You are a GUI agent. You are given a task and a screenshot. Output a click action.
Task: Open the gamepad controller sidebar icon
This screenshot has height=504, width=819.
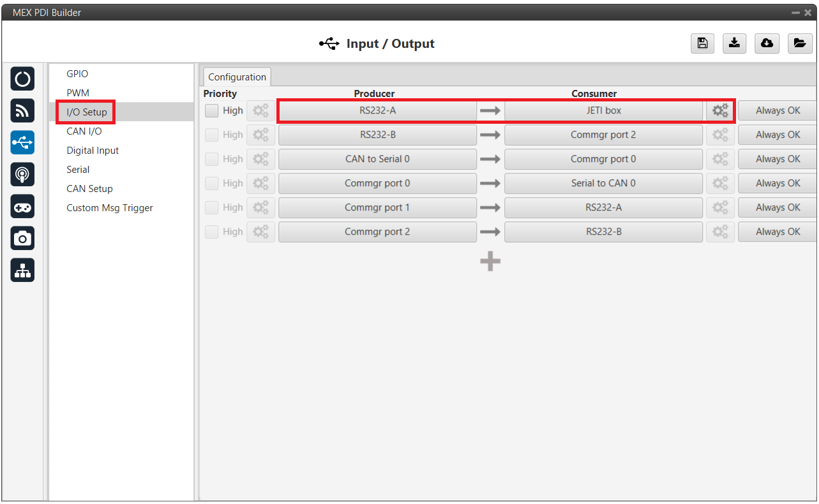point(22,206)
